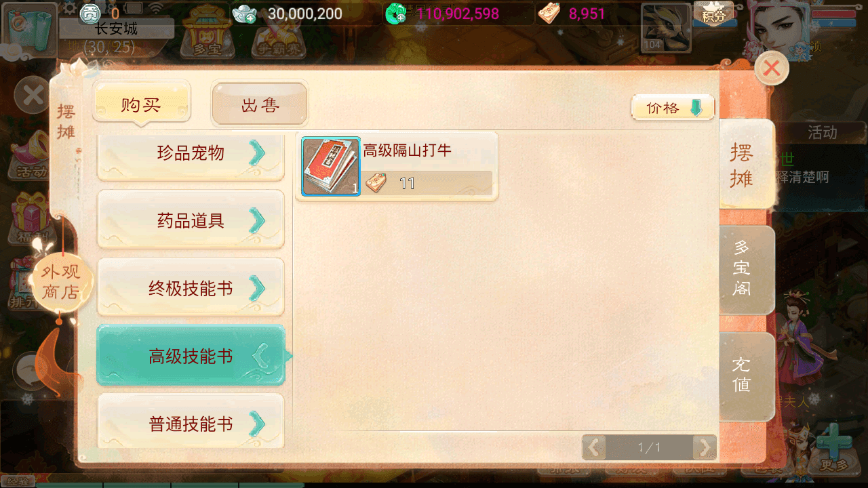Screen dimensions: 868x488
Task: Go to next page with right arrow
Action: coord(705,447)
